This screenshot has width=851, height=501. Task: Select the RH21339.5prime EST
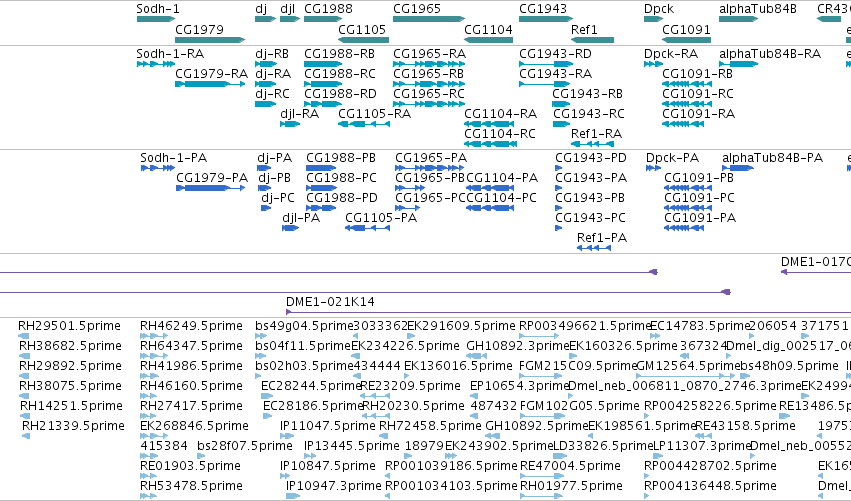26,436
